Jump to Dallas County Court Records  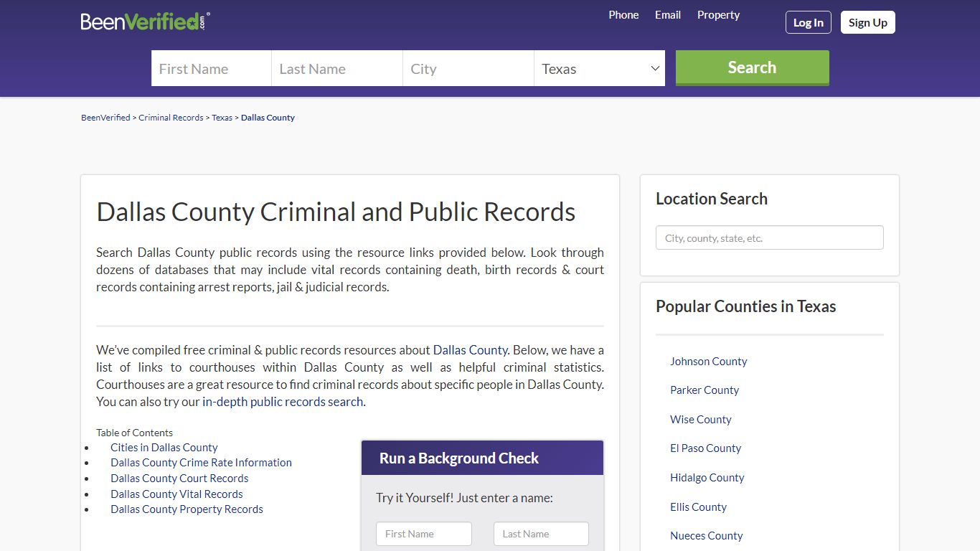point(179,479)
